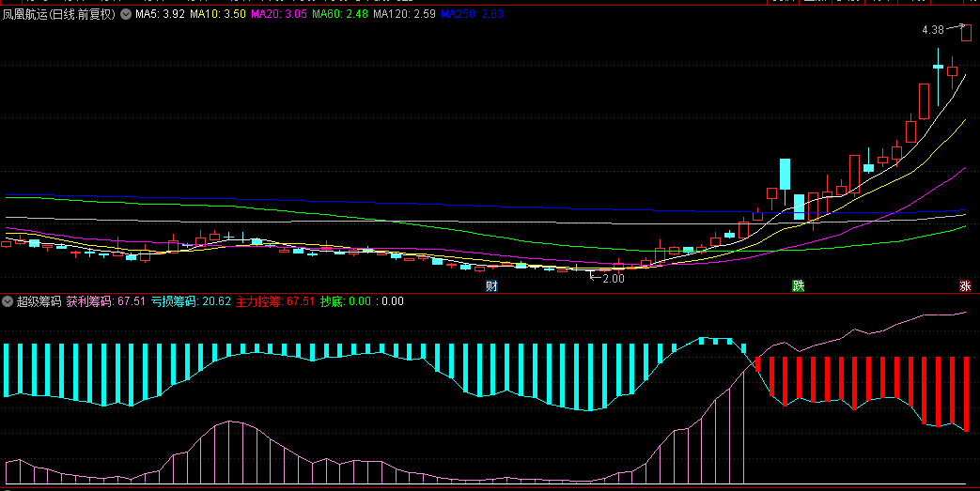Viewport: 980px width, 491px height.
Task: Click the MA120: 2.59 label
Action: 404,15
